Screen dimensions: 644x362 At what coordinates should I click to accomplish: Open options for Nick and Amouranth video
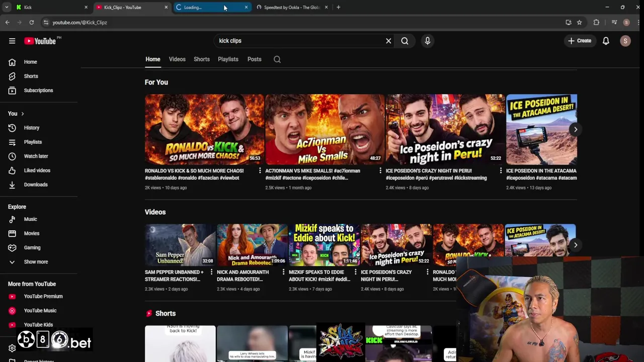click(x=283, y=272)
